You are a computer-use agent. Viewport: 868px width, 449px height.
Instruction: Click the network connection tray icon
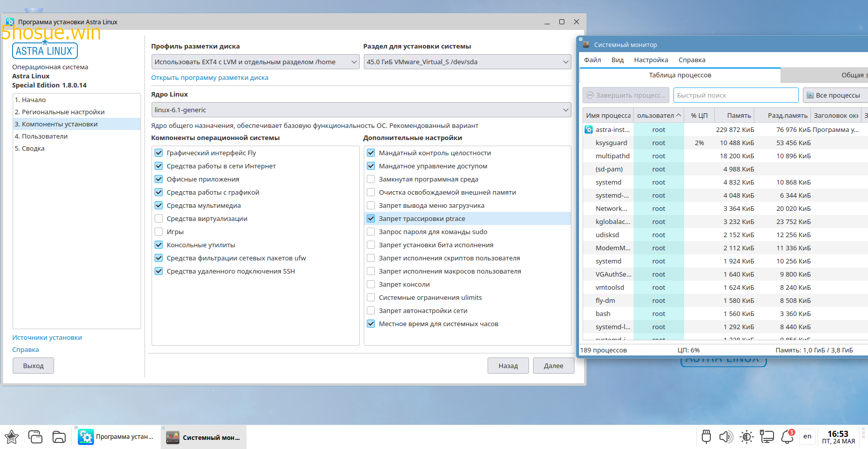tap(767, 437)
